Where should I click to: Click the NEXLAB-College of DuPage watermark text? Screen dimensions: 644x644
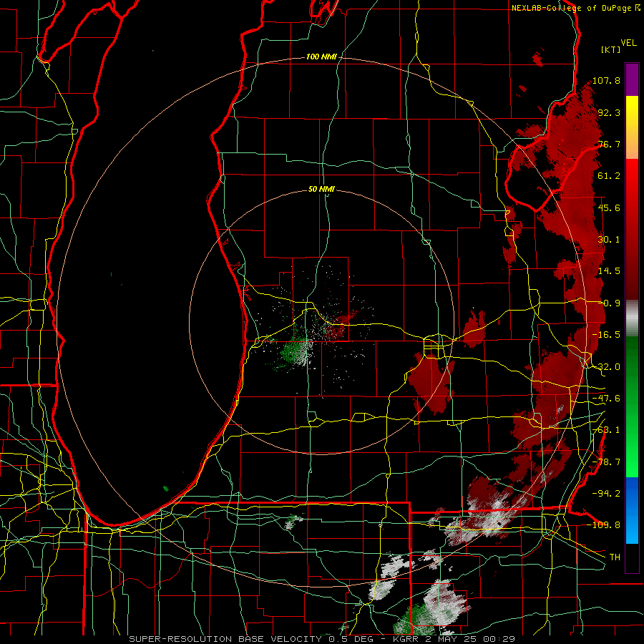click(575, 8)
